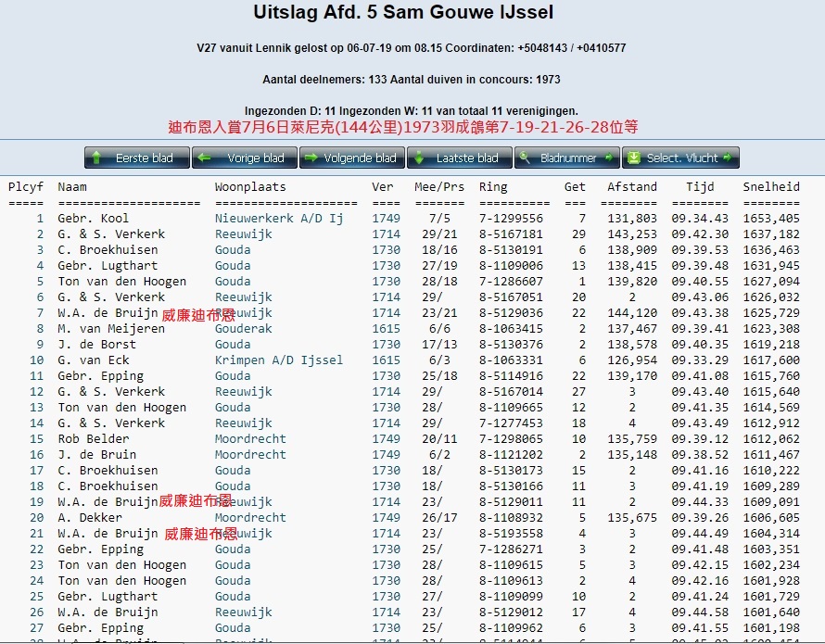
Task: Click the left arrow icon on Vorige blad
Action: pyautogui.click(x=204, y=158)
